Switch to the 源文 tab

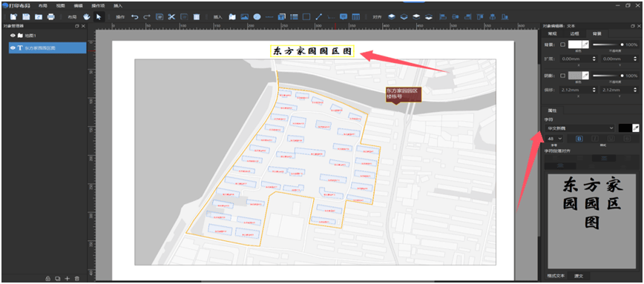click(x=579, y=275)
